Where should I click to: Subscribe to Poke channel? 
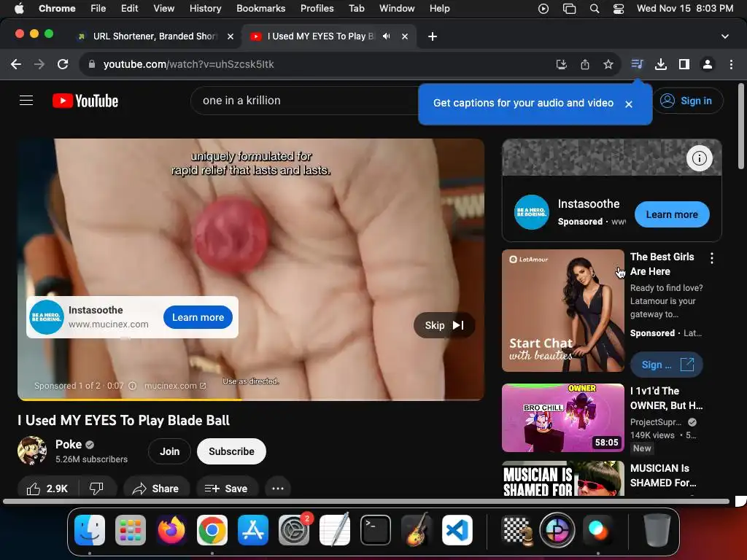click(x=231, y=451)
